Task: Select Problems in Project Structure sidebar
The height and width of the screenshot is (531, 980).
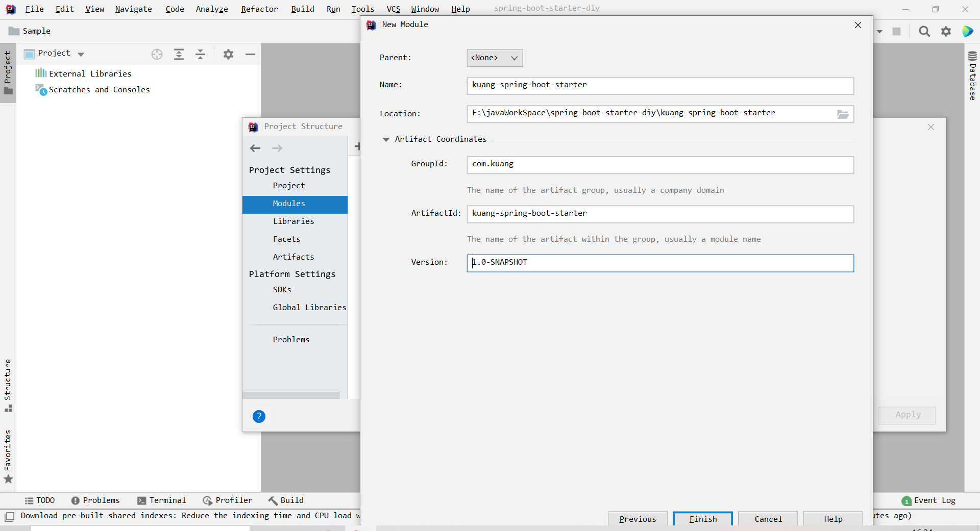Action: (x=291, y=340)
